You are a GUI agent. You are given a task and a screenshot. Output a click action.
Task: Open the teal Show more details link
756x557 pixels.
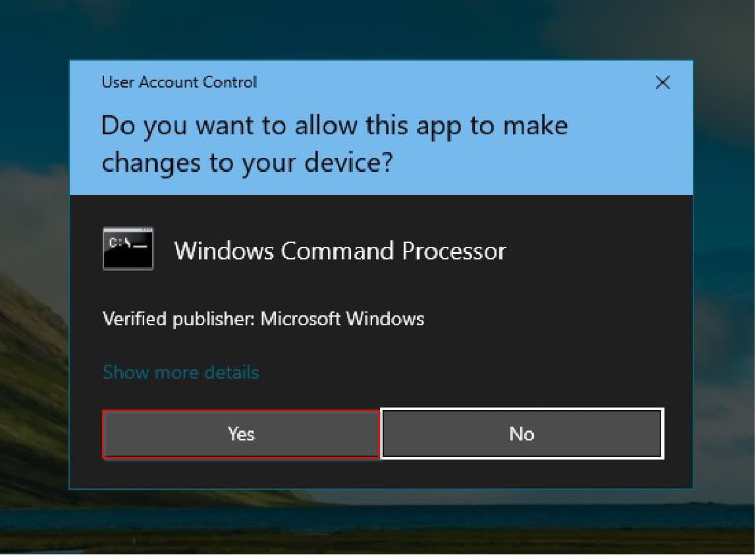point(181,372)
